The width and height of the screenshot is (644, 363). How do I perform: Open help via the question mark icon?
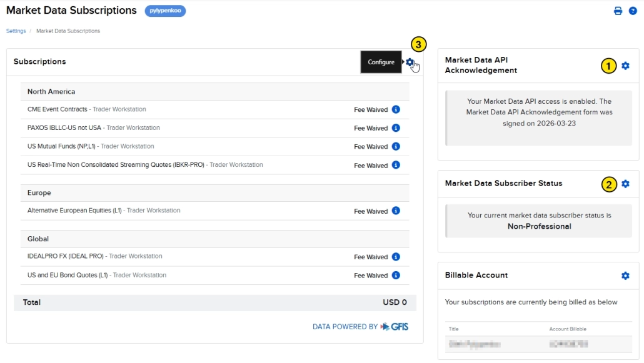pyautogui.click(x=634, y=11)
